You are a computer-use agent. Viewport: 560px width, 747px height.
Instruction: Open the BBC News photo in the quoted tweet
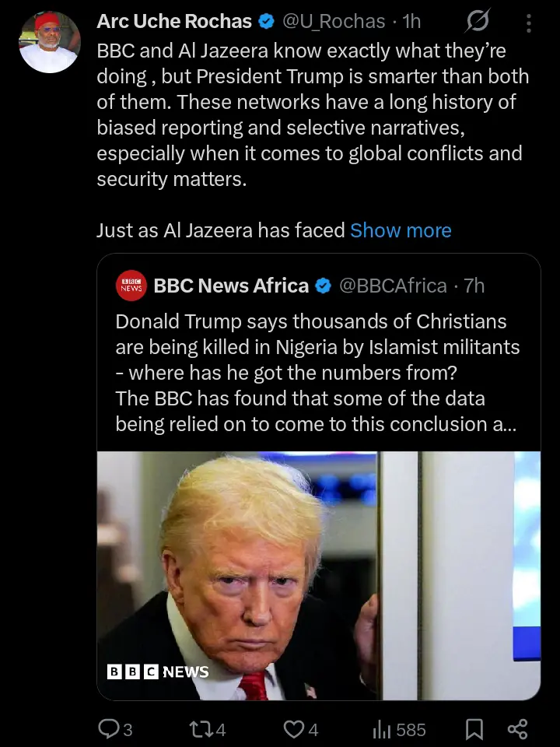pyautogui.click(x=318, y=574)
